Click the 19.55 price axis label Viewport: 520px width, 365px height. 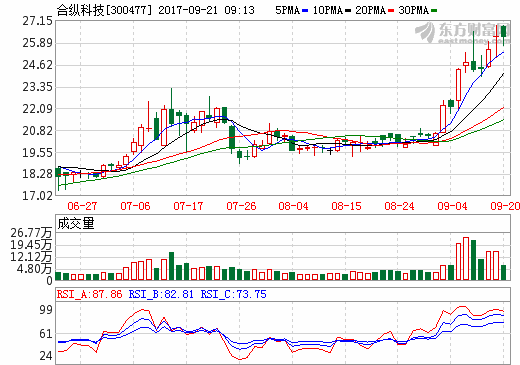37,153
